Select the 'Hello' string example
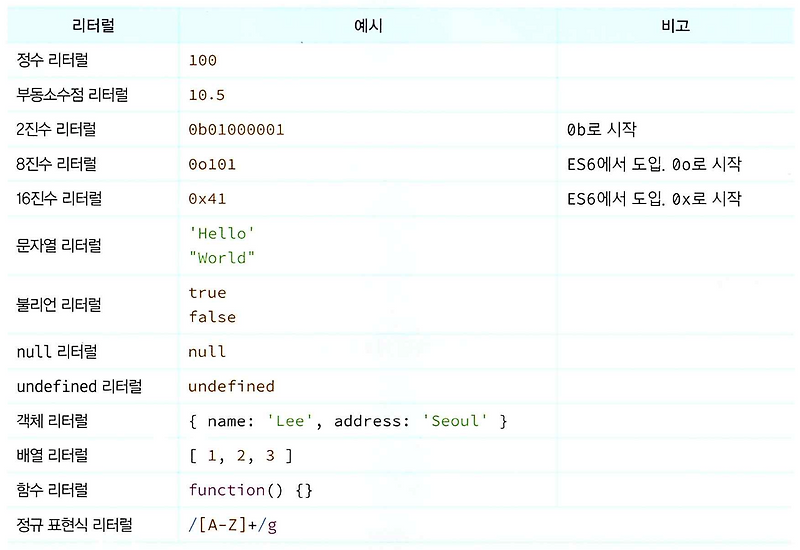Screen dimensions: 800x550 [222, 233]
